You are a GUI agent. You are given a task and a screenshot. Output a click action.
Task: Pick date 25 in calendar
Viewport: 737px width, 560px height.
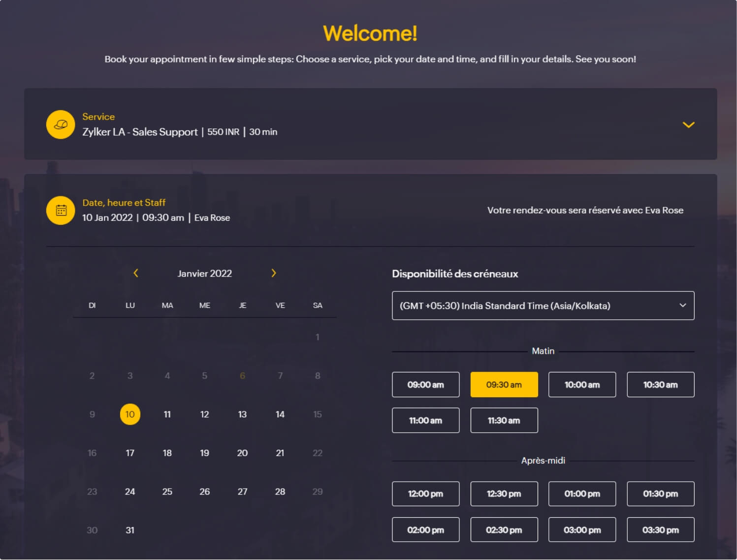click(167, 492)
